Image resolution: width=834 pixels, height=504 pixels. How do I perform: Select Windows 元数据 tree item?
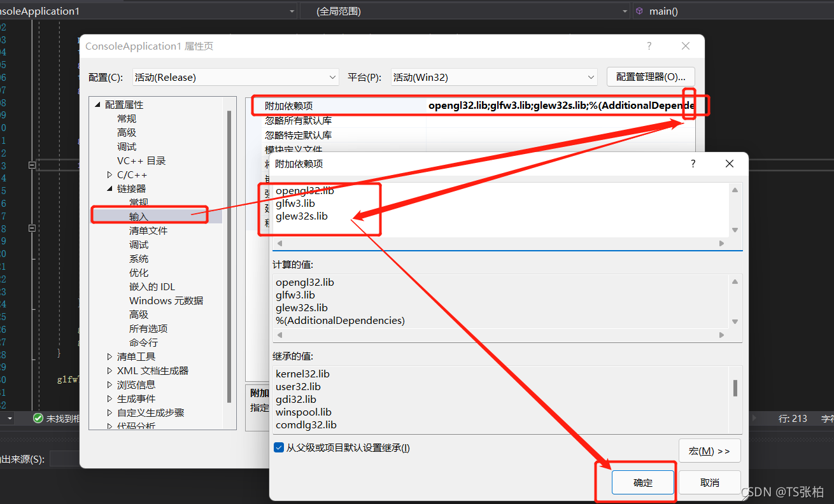click(x=166, y=301)
